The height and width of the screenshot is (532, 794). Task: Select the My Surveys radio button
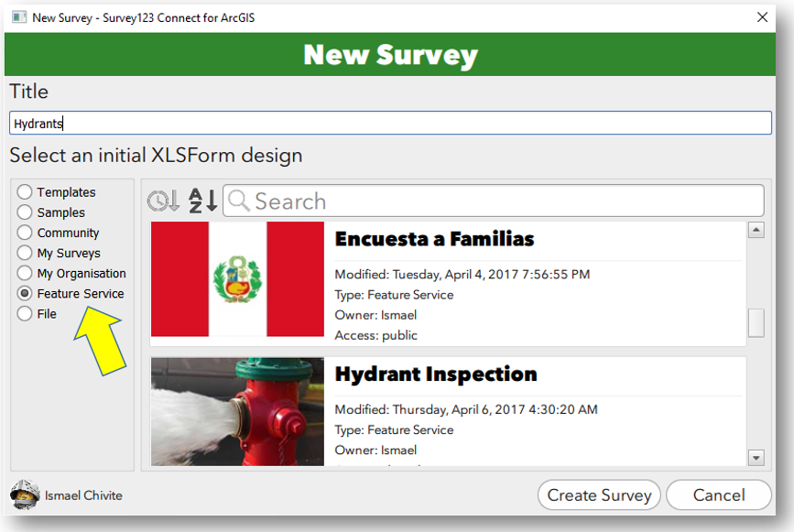tap(25, 253)
